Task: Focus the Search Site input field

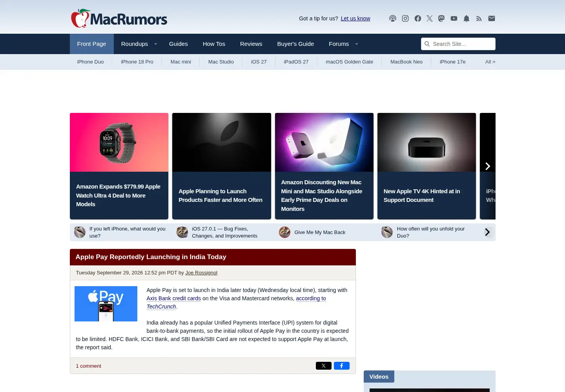Action: click(x=458, y=44)
